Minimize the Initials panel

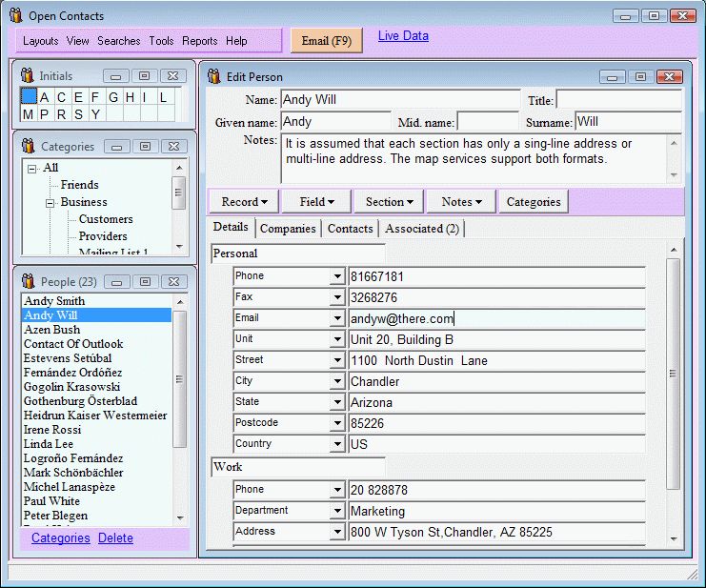pos(116,76)
